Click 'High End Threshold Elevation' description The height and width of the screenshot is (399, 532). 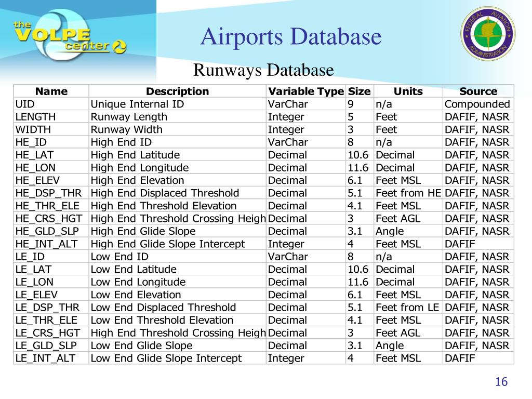coord(178,206)
